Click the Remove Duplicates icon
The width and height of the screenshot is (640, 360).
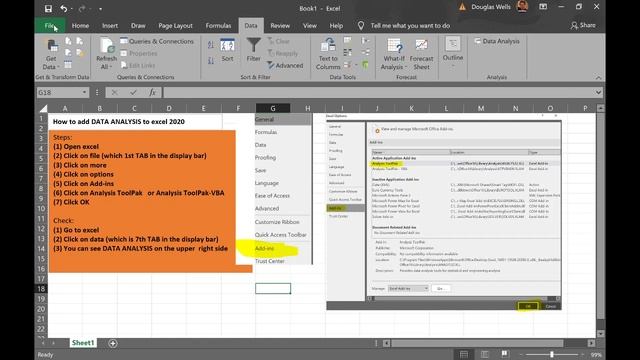pos(348,52)
